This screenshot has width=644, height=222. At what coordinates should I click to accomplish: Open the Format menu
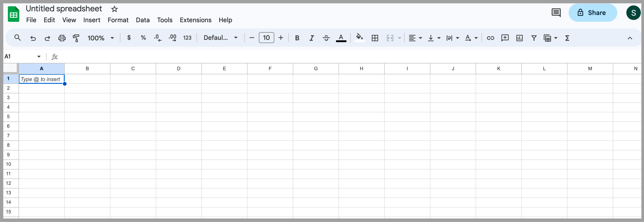point(118,20)
